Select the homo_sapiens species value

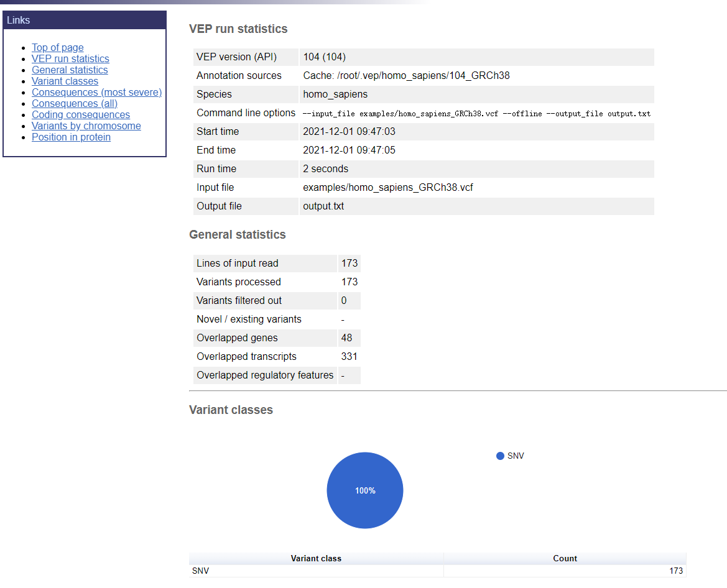tap(335, 94)
